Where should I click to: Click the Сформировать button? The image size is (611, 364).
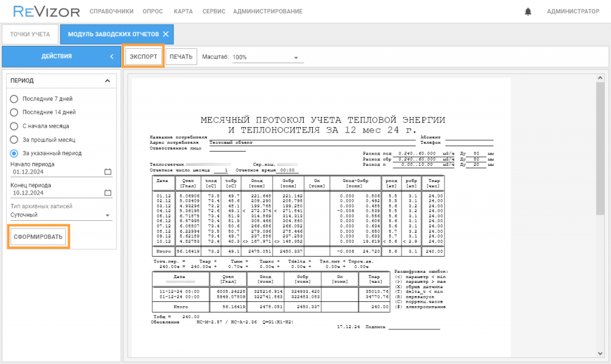pyautogui.click(x=38, y=236)
